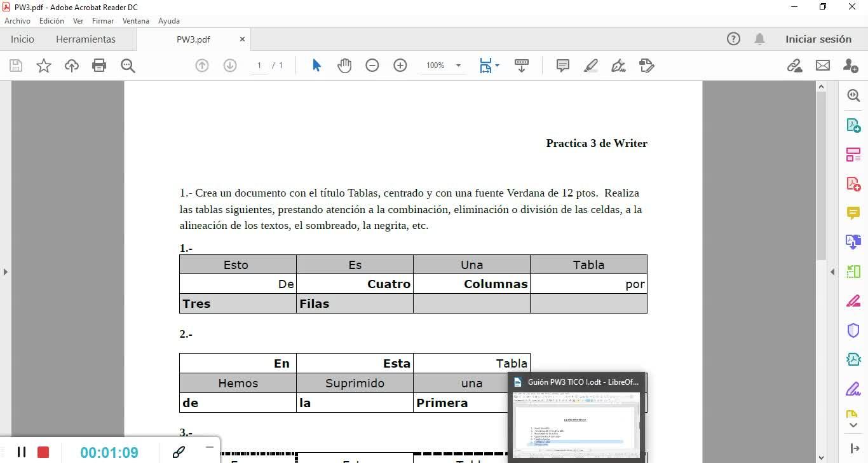
Task: Send the file by email envelope icon
Action: click(823, 66)
